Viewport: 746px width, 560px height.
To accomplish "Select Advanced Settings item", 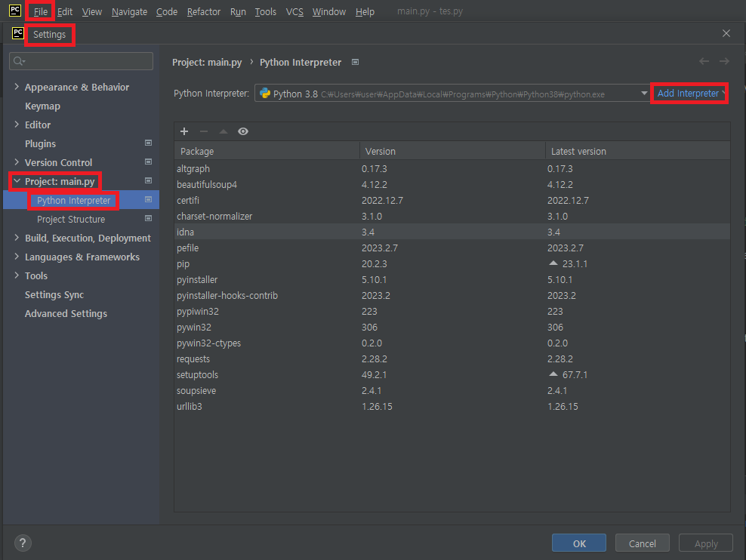I will point(66,314).
